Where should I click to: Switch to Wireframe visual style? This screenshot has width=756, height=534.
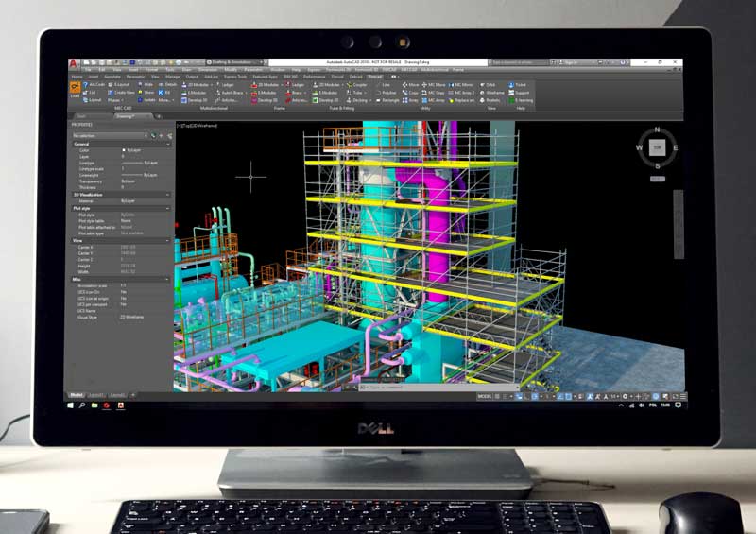[x=491, y=92]
